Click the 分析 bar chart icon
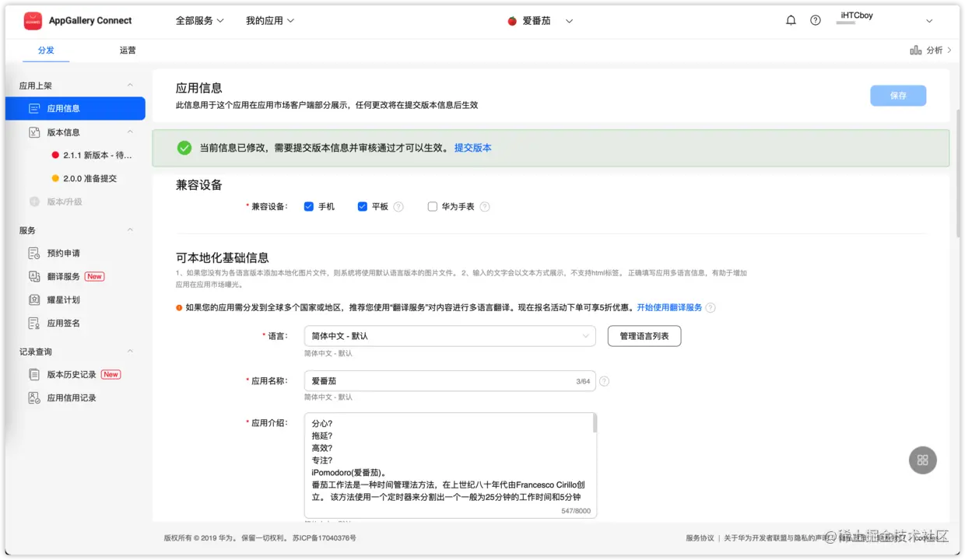Image resolution: width=965 pixels, height=560 pixels. pyautogui.click(x=916, y=51)
